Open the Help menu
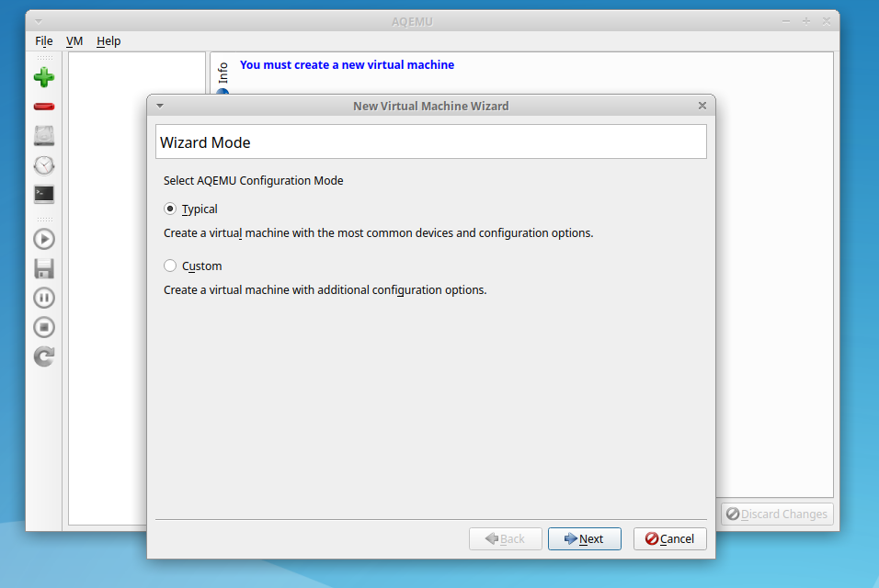The height and width of the screenshot is (588, 879). [x=108, y=40]
